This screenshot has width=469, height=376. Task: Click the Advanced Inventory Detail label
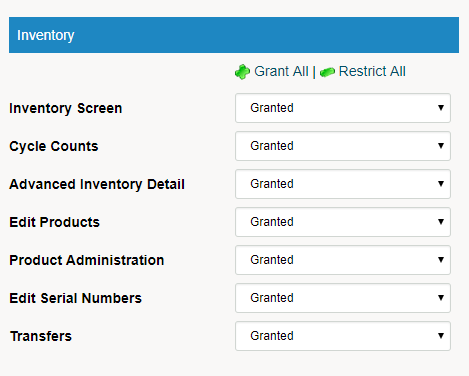97,184
